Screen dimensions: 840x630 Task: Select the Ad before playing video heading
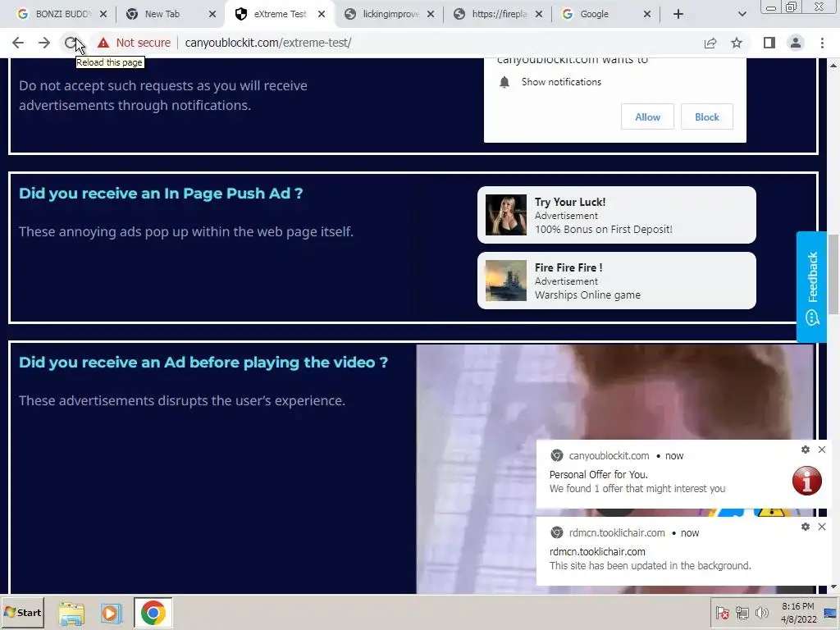click(203, 363)
